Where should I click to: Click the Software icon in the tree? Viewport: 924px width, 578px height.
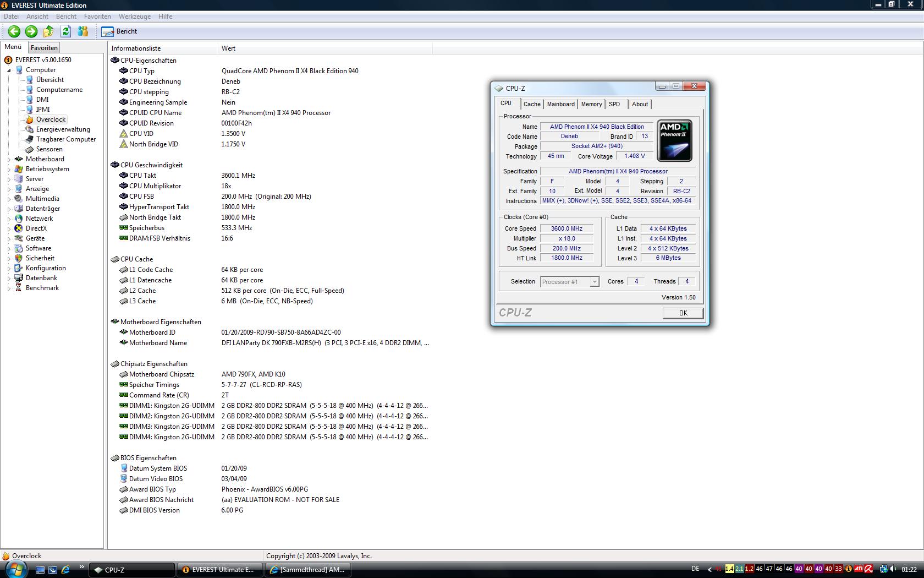pos(19,248)
